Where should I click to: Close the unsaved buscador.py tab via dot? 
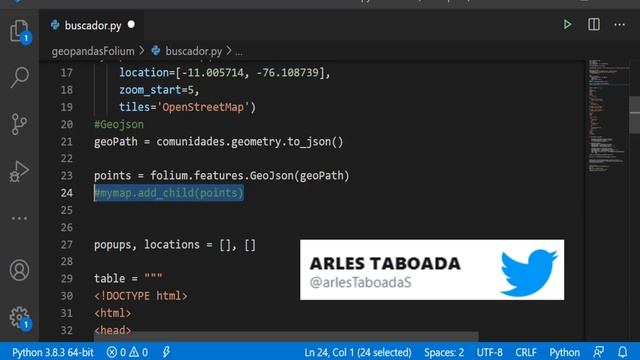tap(131, 24)
